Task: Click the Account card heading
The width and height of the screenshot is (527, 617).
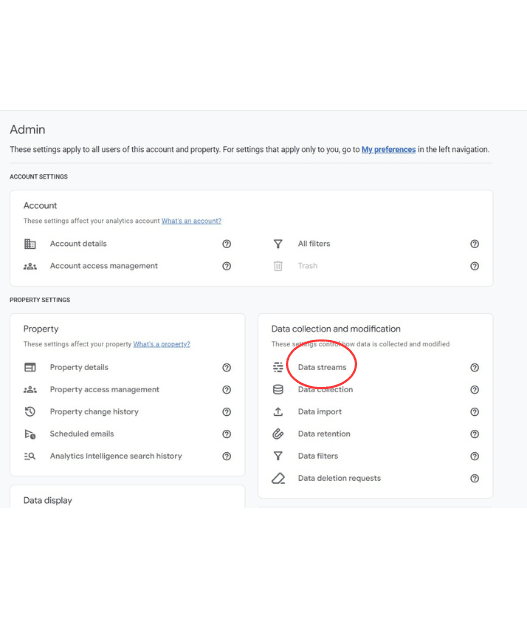Action: tap(40, 206)
